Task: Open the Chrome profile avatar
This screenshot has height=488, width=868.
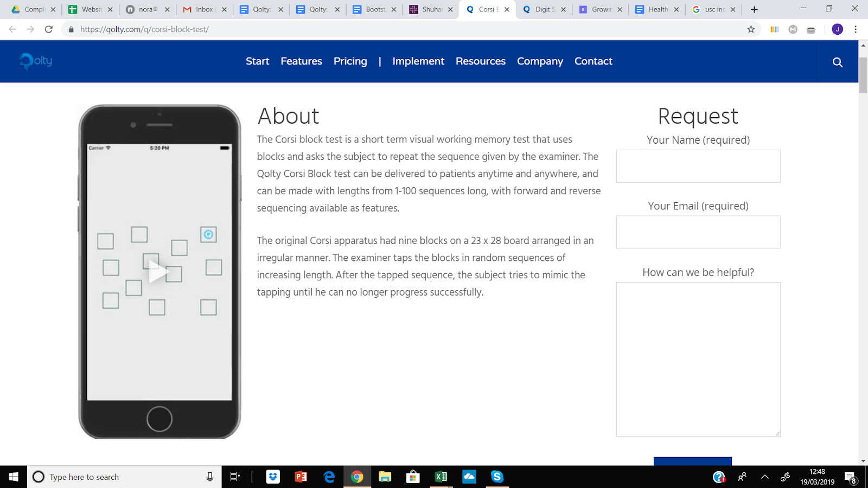Action: pos(838,29)
